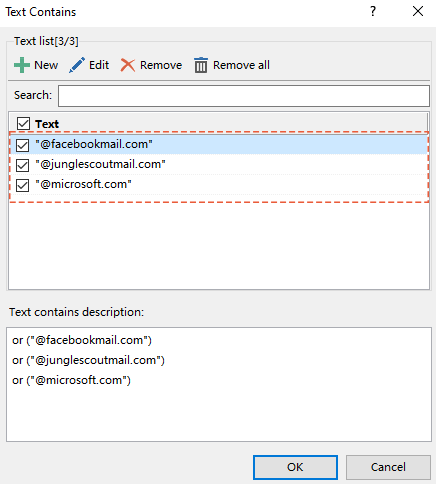436x484 pixels.
Task: Click the Cancel button
Action: [x=388, y=467]
